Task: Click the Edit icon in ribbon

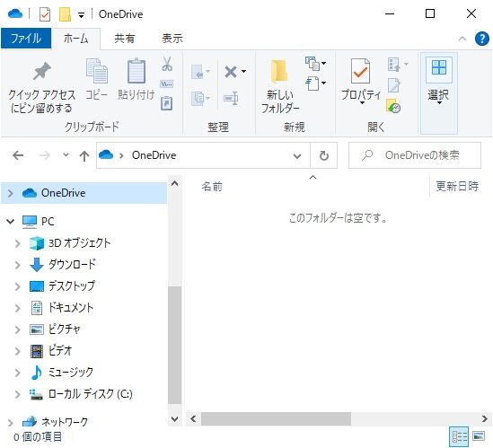Action: 394,85
